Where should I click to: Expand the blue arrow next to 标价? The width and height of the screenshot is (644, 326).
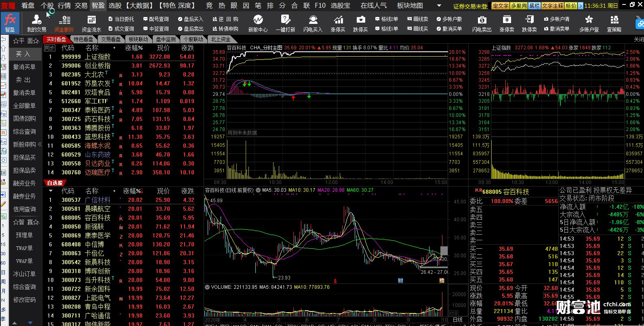tap(581, 6)
